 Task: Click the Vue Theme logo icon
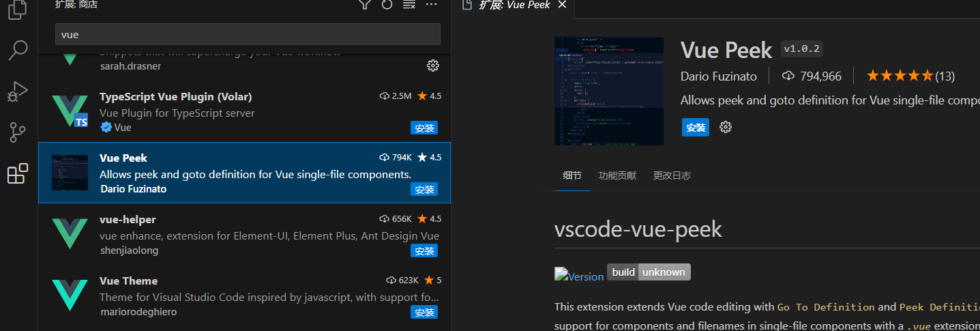click(x=70, y=296)
